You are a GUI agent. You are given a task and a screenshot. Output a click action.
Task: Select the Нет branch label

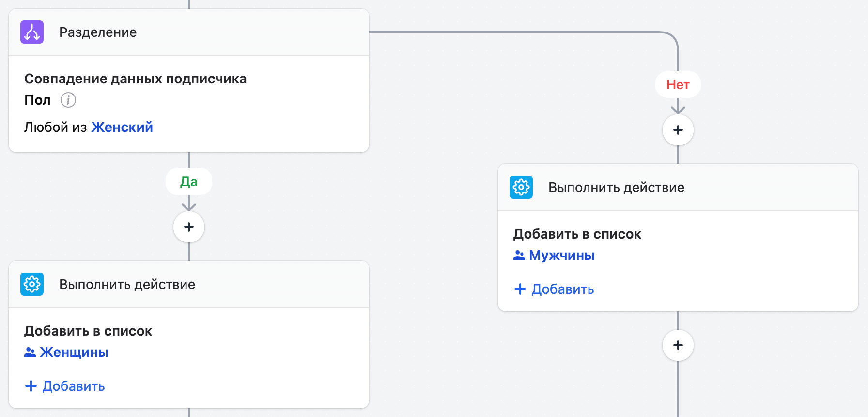pos(678,84)
